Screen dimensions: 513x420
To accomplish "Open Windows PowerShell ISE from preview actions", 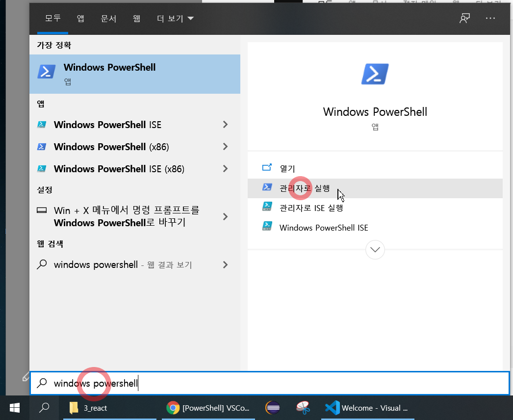I will [375, 228].
